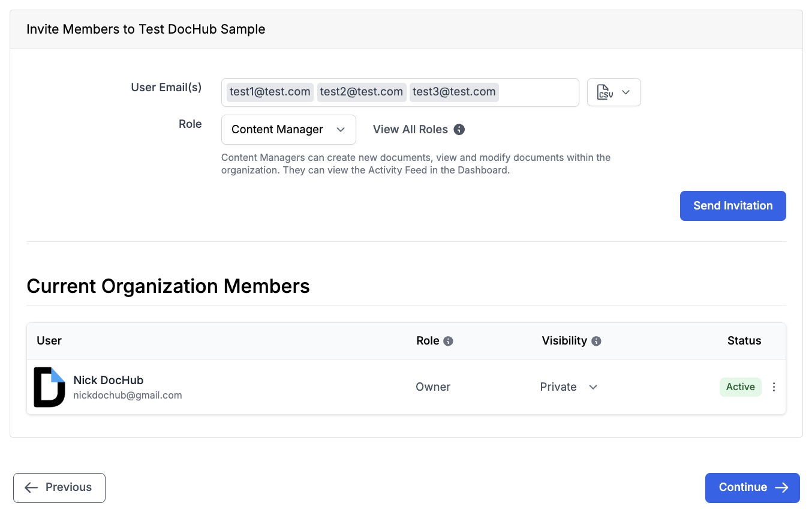Click the Active status badge

coord(741,387)
